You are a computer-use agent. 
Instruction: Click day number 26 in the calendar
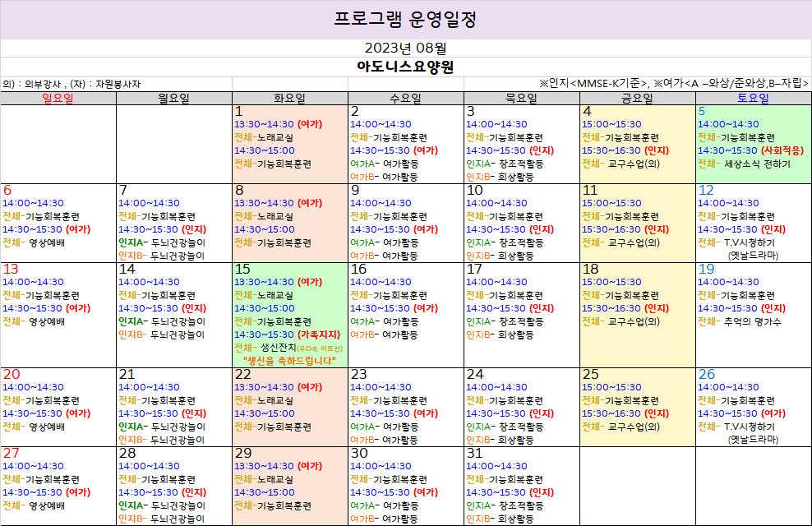click(706, 374)
